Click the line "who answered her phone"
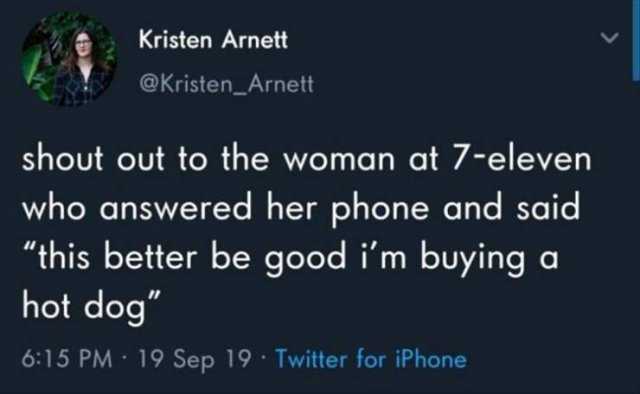 (301, 209)
